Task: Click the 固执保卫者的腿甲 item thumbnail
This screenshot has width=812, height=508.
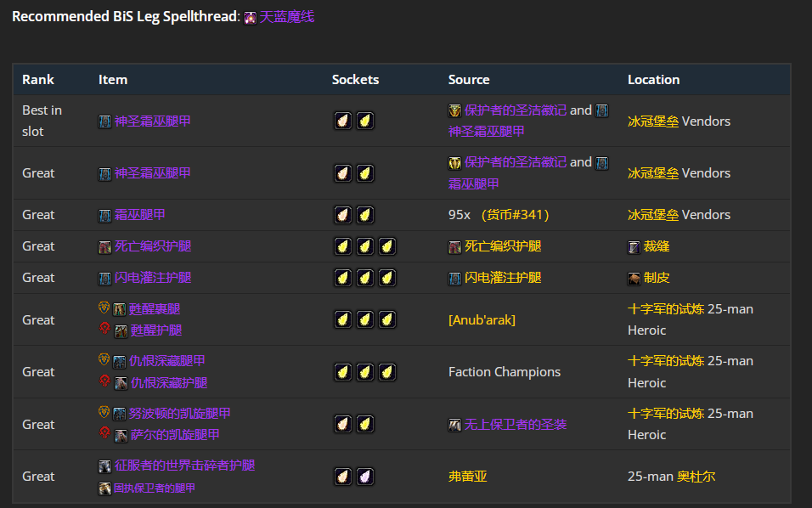Action: (x=104, y=488)
